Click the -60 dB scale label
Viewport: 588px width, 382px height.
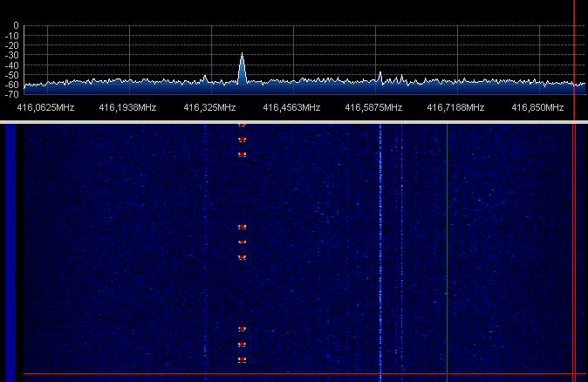pyautogui.click(x=12, y=85)
